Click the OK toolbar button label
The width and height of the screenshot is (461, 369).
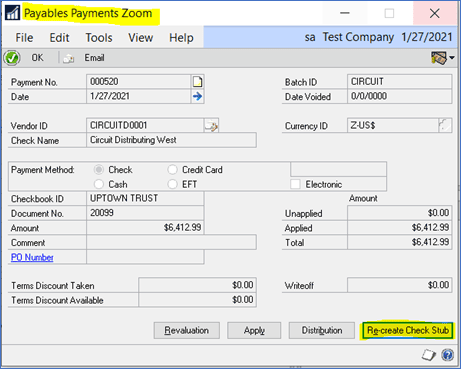(37, 58)
